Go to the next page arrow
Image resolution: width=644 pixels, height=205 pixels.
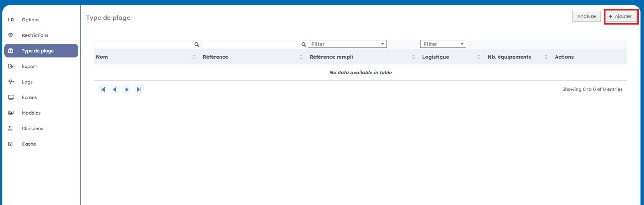(x=127, y=90)
